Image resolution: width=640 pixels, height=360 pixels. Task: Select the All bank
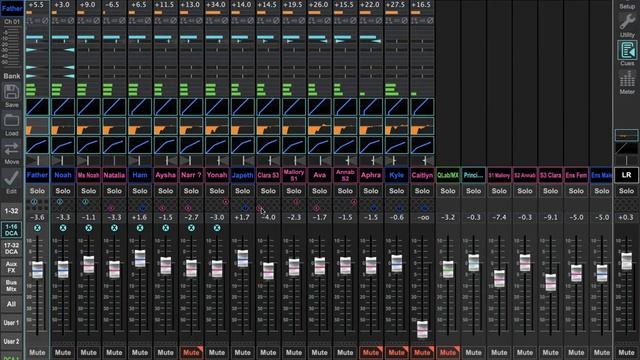pyautogui.click(x=11, y=304)
